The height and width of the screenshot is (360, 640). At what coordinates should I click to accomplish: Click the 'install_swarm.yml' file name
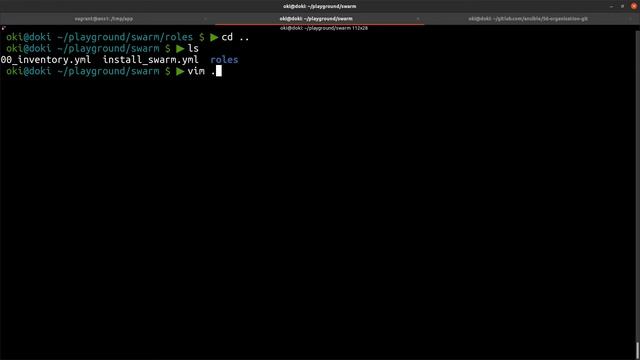click(x=150, y=60)
